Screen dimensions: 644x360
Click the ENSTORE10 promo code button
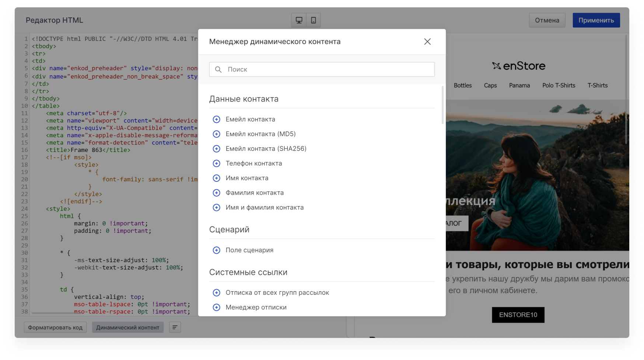tap(518, 315)
